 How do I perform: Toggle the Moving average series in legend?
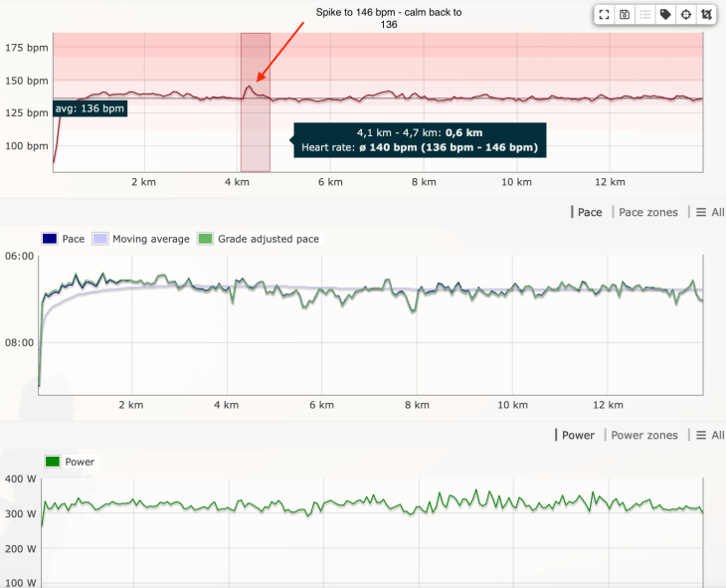pyautogui.click(x=140, y=239)
